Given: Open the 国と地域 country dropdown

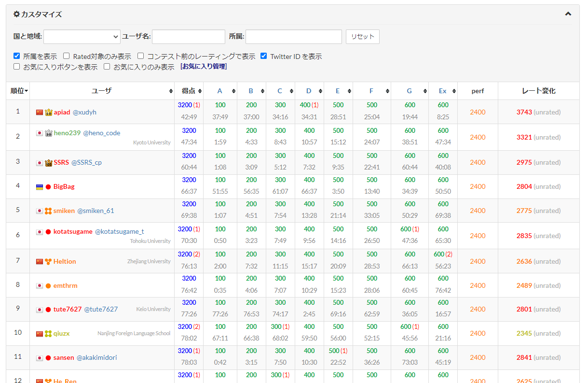Looking at the screenshot, I should tap(82, 36).
